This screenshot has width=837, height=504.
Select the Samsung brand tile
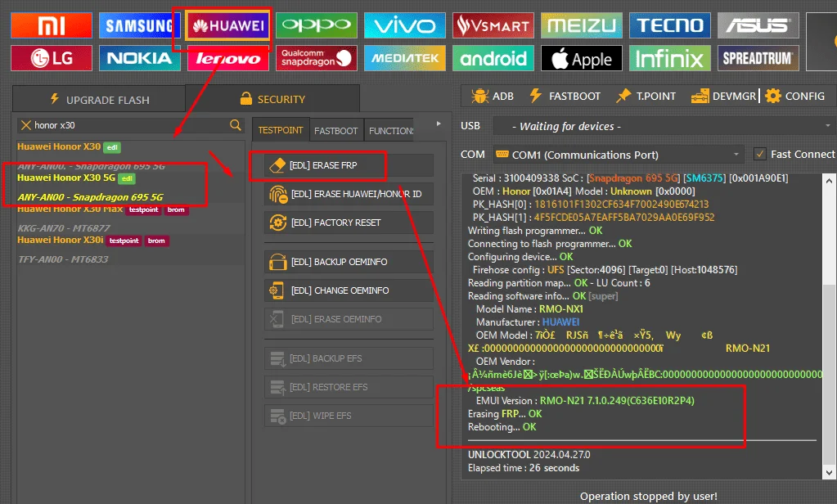pyautogui.click(x=139, y=25)
